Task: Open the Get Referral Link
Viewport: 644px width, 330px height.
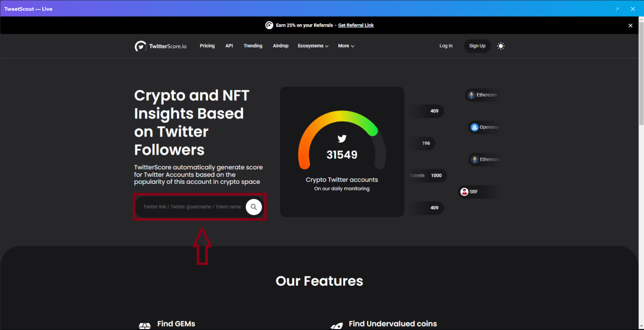Action: 356,25
